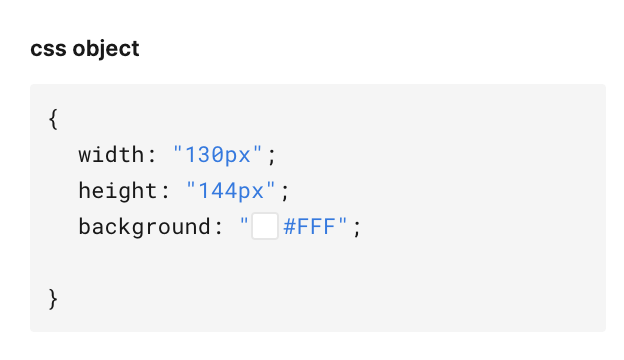Click the white #FFF color swatch
This screenshot has height=360, width=624.
pos(265,226)
